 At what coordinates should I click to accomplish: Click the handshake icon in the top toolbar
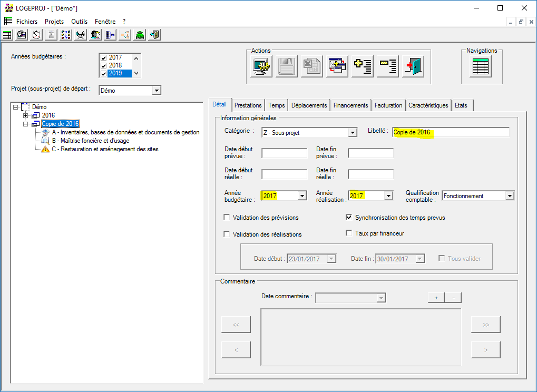click(81, 35)
